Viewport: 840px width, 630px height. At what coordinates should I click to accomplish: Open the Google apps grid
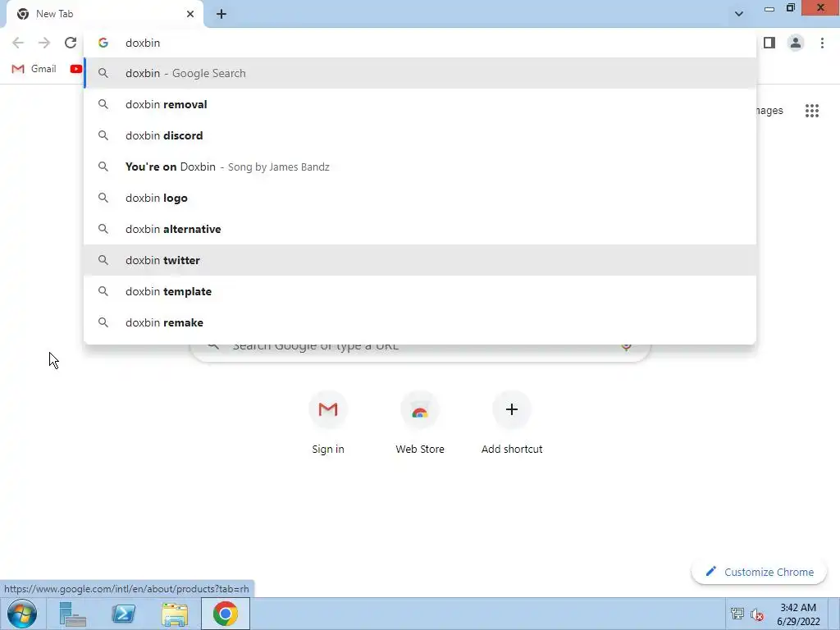pyautogui.click(x=812, y=111)
